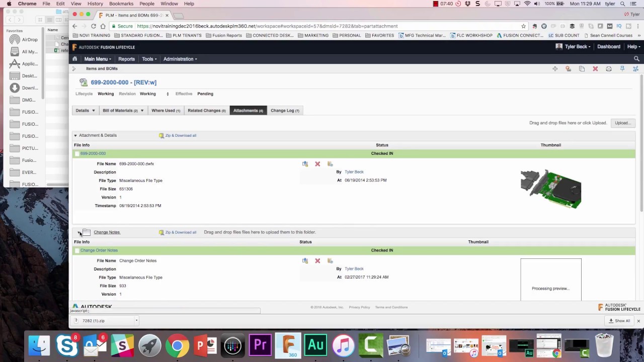Click the plus icon in the item toolbar

click(x=555, y=69)
